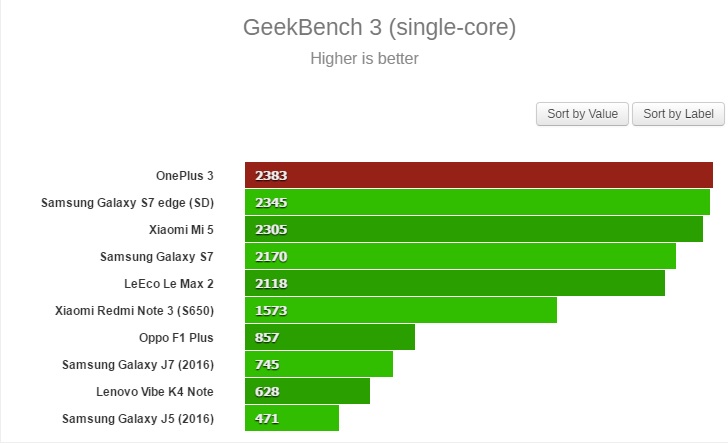Select the Samsung Galaxy J7 (2016) bar

click(x=318, y=364)
